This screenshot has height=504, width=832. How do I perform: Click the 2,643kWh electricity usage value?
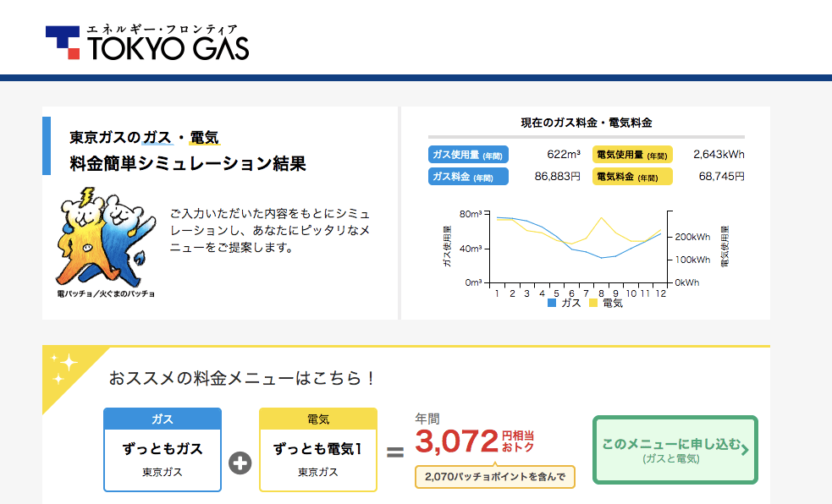click(719, 154)
